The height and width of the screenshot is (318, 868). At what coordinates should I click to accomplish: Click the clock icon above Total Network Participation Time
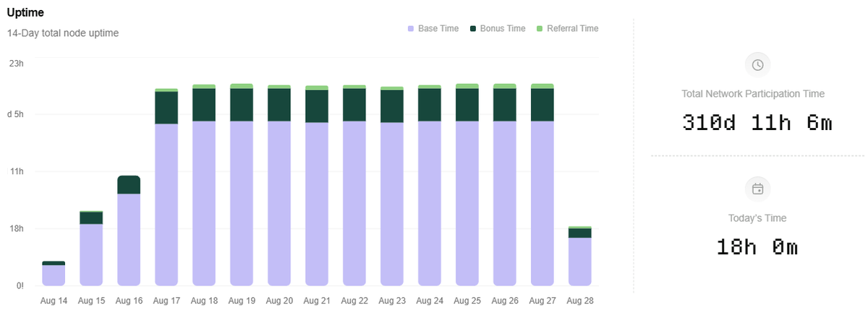pyautogui.click(x=757, y=65)
